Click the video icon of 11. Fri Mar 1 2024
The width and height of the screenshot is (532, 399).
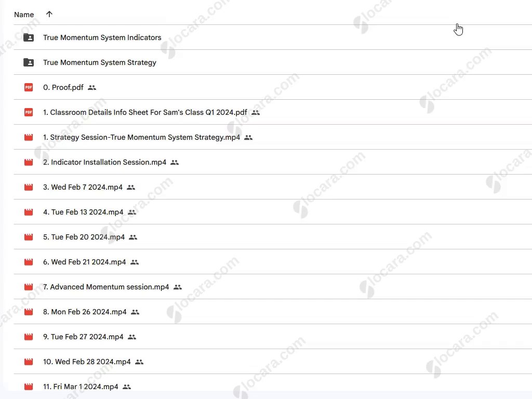tap(29, 387)
